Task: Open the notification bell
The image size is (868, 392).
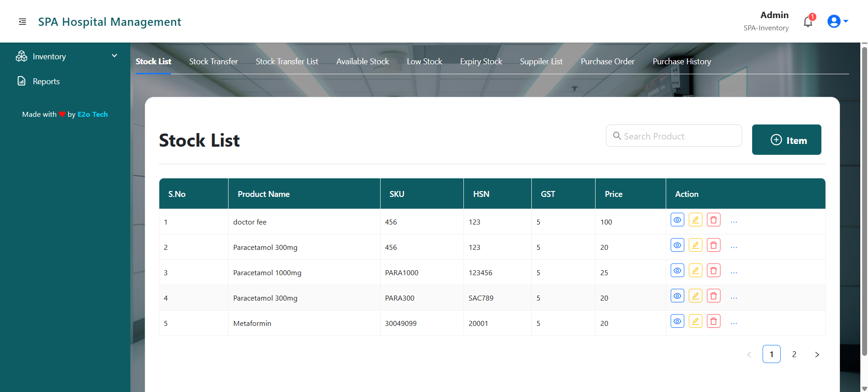Action: (808, 22)
